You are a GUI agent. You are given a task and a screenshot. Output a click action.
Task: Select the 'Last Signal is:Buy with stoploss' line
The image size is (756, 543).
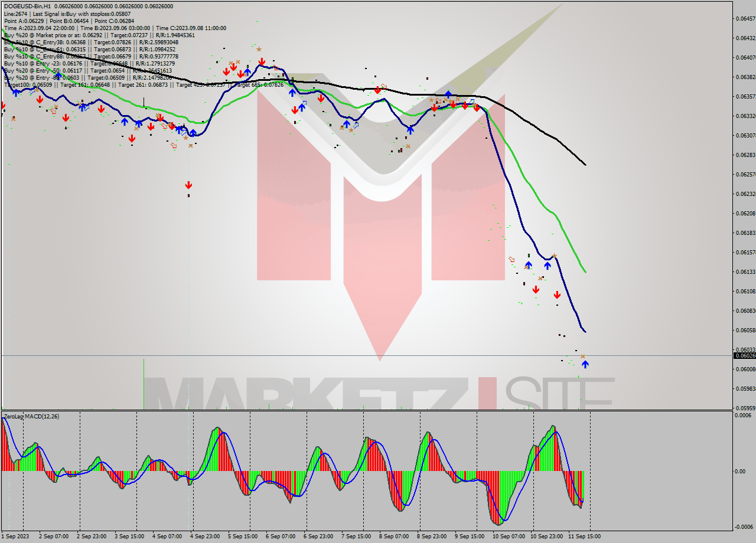click(x=82, y=14)
